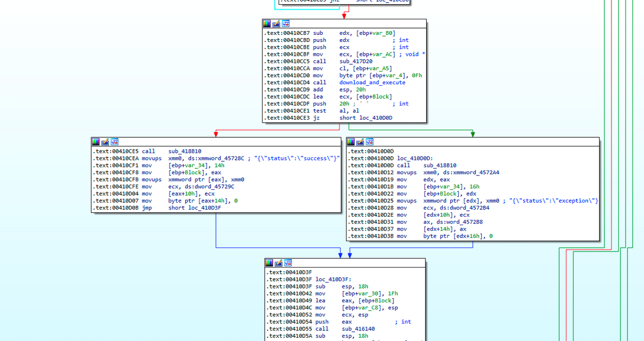This screenshot has width=644, height=341.
Task: Select the var_B0 operand in the sub instruction
Action: tap(386, 33)
